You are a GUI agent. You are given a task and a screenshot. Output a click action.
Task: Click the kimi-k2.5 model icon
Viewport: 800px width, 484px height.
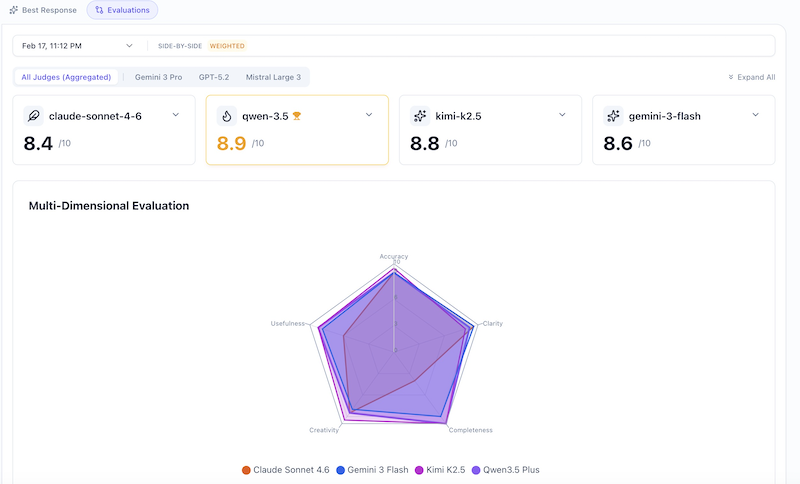pyautogui.click(x=420, y=116)
